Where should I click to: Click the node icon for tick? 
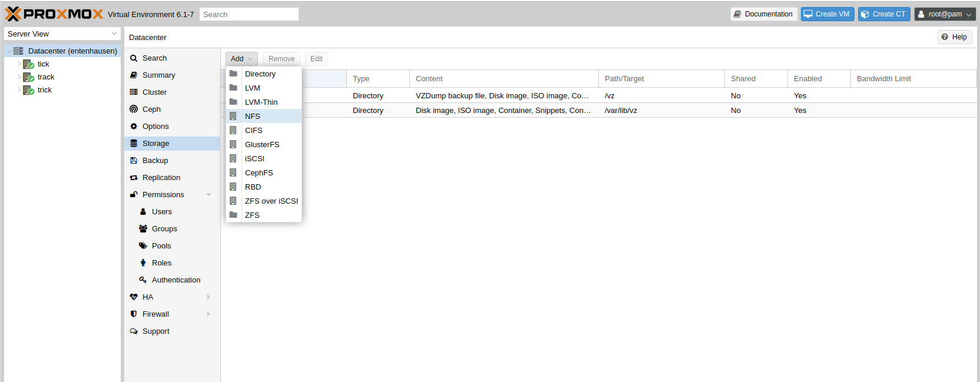click(28, 64)
